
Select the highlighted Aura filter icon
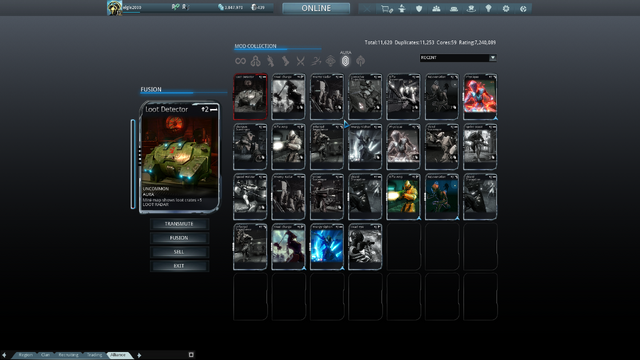[x=345, y=61]
